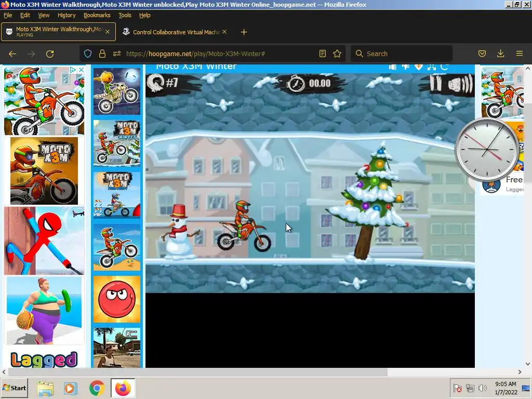Open the beach motorbike game sidebar thumbnail
532x399 pixels.
coord(117,247)
